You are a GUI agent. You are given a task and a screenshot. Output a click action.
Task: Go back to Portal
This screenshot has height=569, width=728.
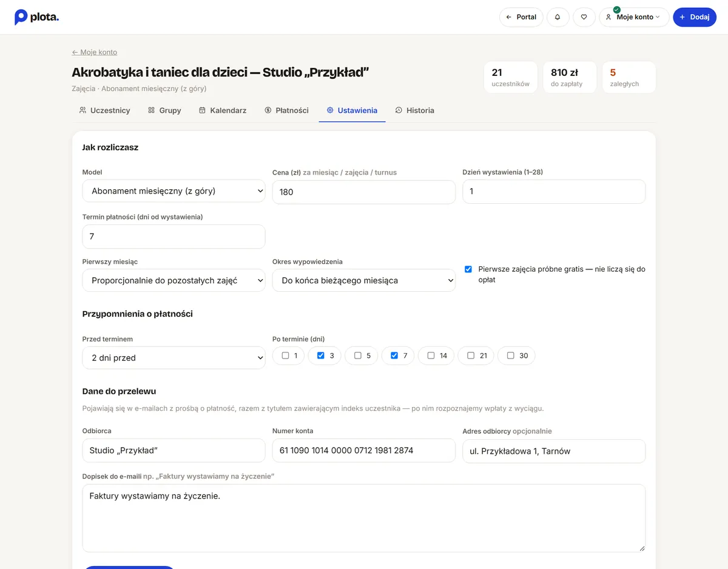[x=521, y=17]
